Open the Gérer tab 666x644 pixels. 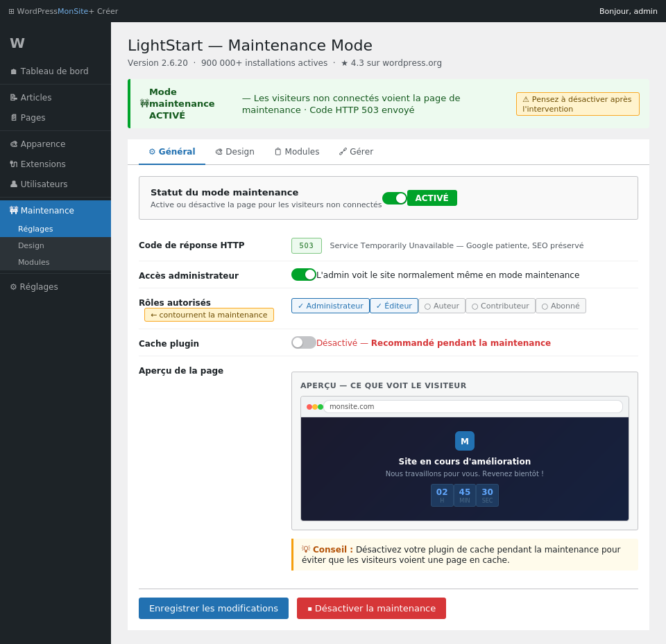click(x=356, y=152)
